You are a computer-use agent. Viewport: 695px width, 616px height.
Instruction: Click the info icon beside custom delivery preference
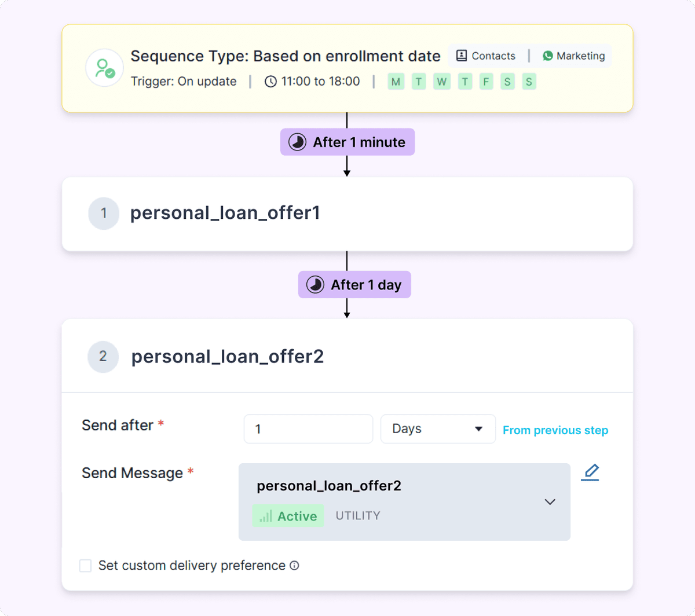[294, 566]
